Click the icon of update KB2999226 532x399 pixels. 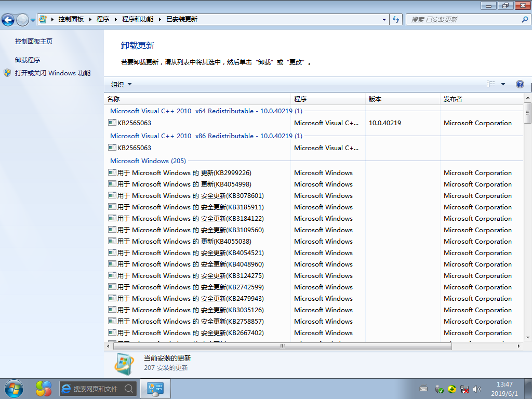112,172
